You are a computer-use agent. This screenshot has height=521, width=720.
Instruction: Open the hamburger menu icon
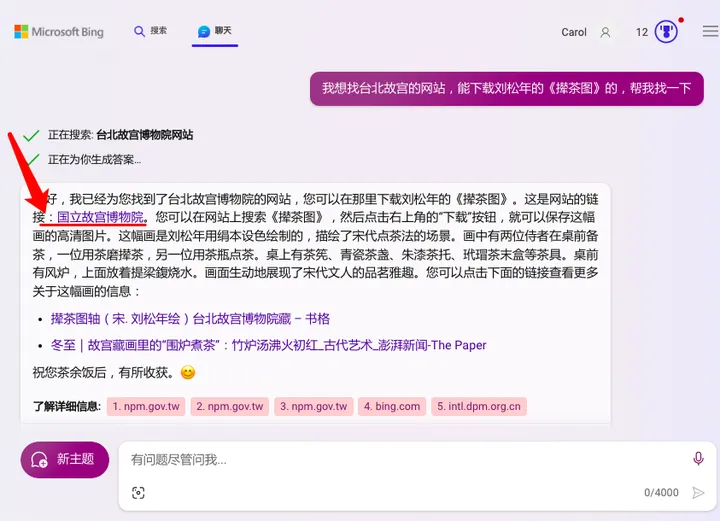pos(711,31)
